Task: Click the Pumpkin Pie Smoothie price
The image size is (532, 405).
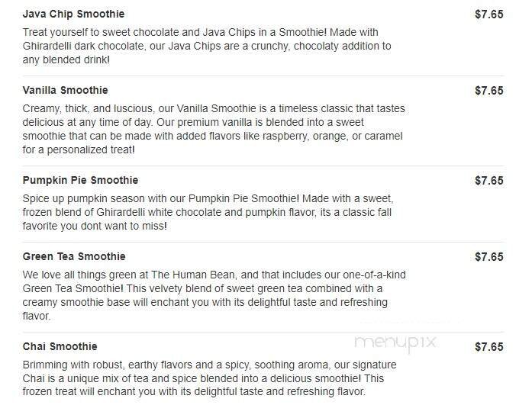Action: (x=488, y=181)
